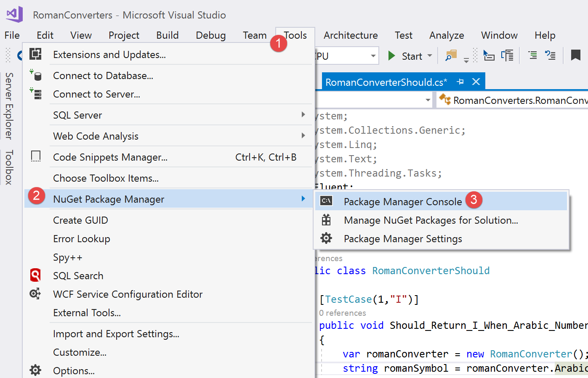Click the bookmark icon on the toolbar

(575, 55)
